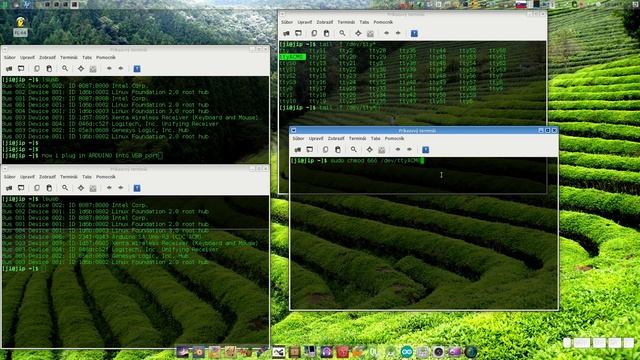The height and width of the screenshot is (360, 640).
Task: Click the paste icon in the chmod terminal toolbar
Action: click(338, 150)
